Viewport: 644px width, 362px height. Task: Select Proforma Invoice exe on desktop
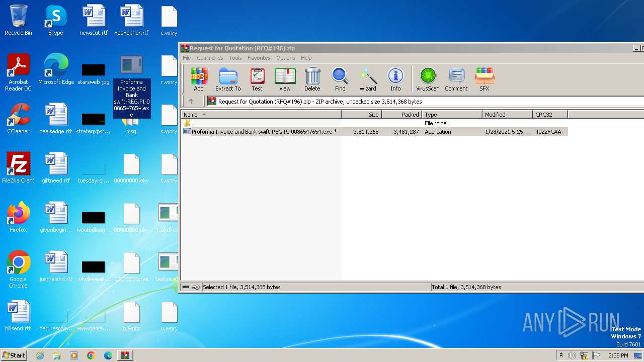[x=131, y=86]
